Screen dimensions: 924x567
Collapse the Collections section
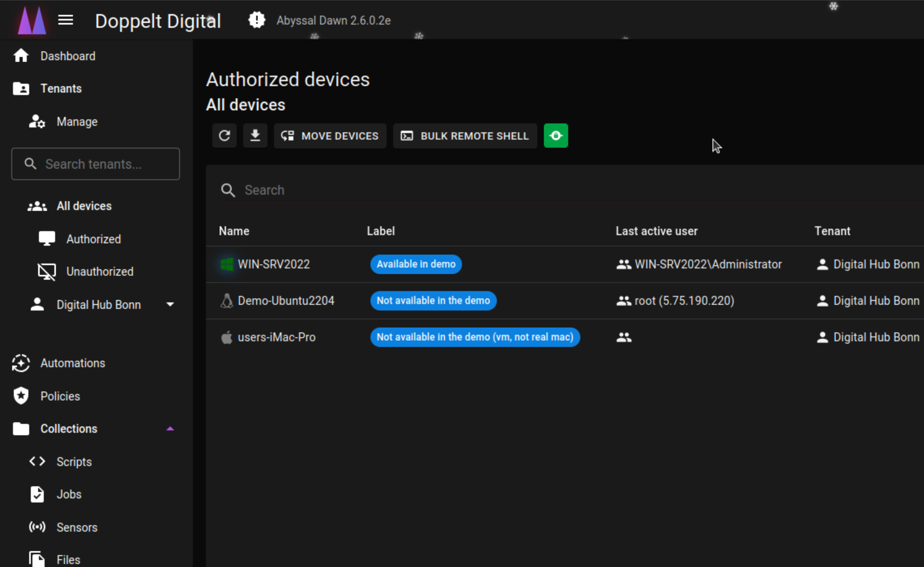tap(171, 428)
